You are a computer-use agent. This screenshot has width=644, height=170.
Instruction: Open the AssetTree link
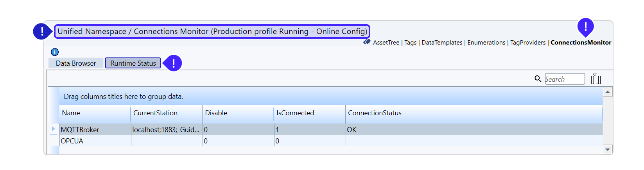[x=386, y=43]
